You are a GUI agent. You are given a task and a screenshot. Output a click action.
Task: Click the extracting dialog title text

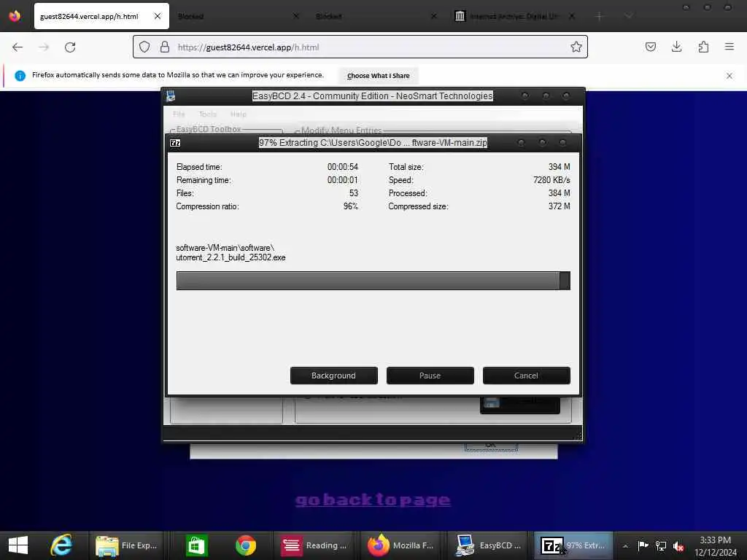click(373, 142)
